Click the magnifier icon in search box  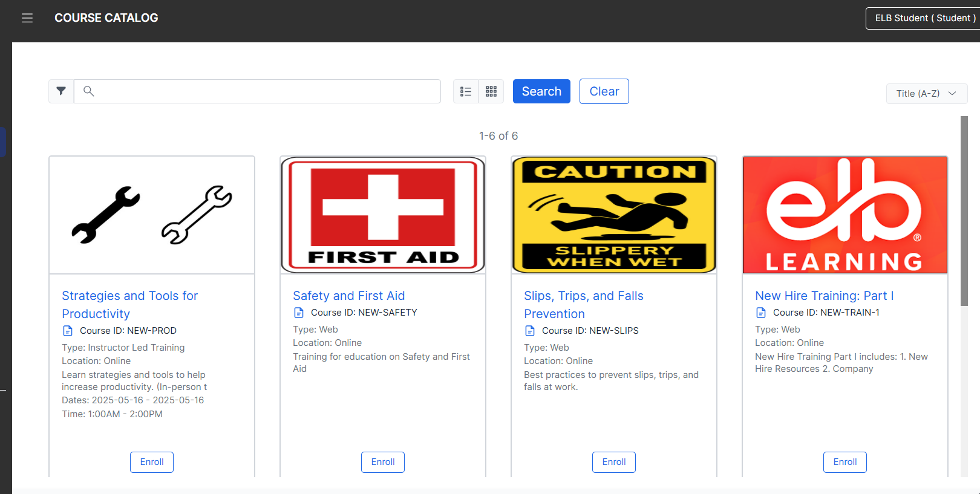point(89,91)
